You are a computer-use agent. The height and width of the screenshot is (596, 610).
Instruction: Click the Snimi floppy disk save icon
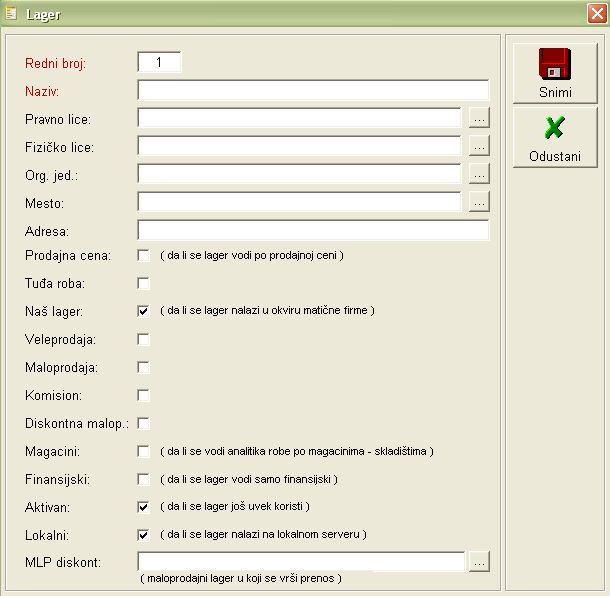tap(554, 64)
